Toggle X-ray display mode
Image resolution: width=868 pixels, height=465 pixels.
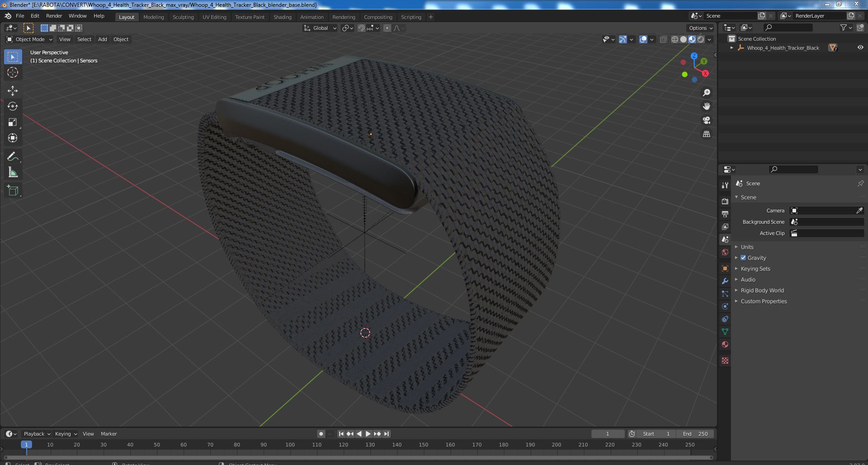click(x=663, y=39)
